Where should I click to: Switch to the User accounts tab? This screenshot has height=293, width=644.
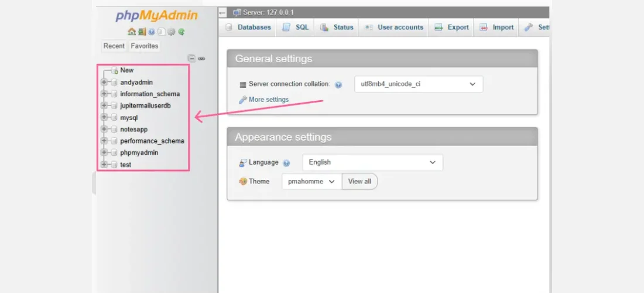394,28
